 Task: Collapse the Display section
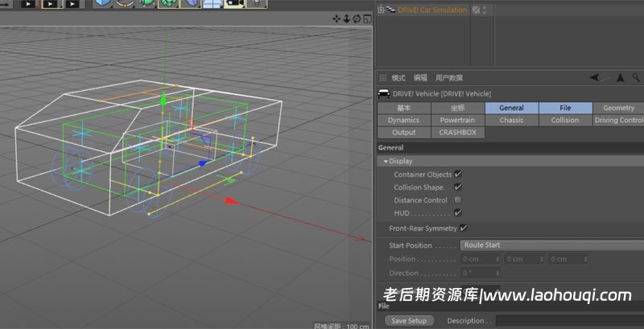click(386, 161)
